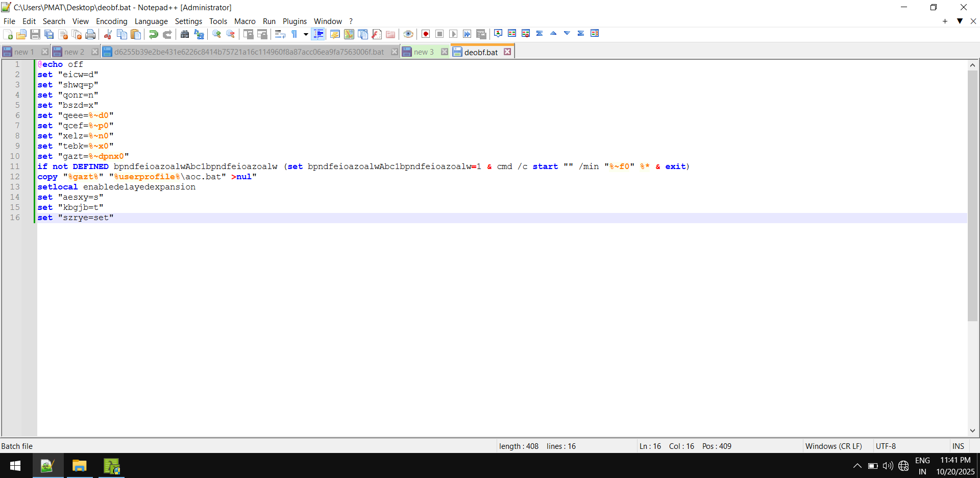This screenshot has height=478, width=980.
Task: Click the Cut scissors icon
Action: click(108, 34)
